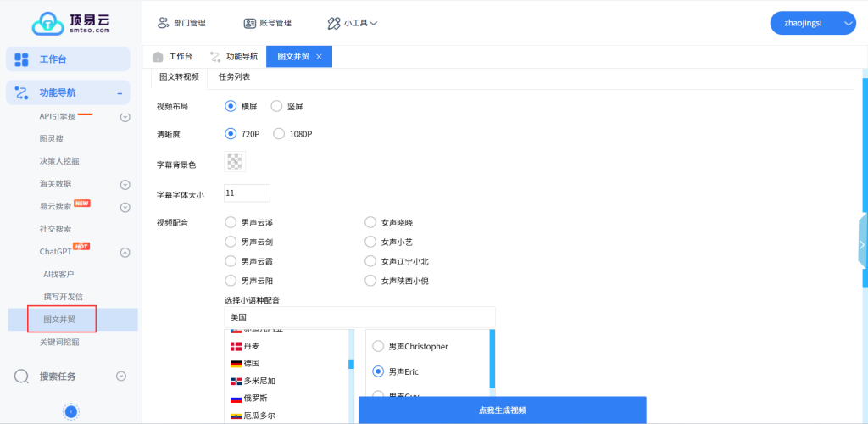Switch to the 任务列表 tab
This screenshot has height=424, width=868.
coord(234,77)
